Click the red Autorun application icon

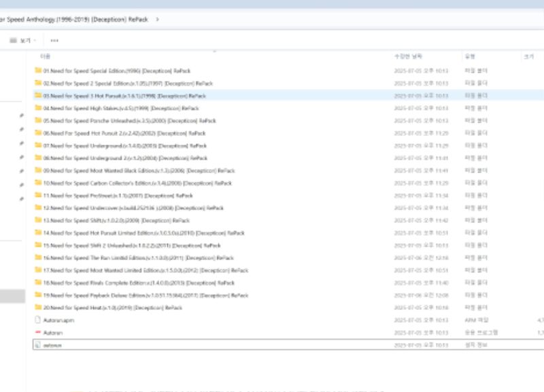coord(38,332)
